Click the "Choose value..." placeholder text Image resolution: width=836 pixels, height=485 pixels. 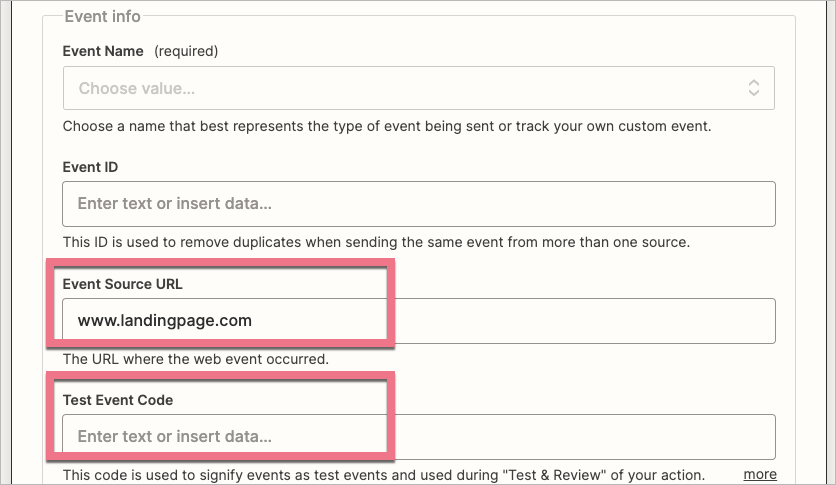pos(137,88)
